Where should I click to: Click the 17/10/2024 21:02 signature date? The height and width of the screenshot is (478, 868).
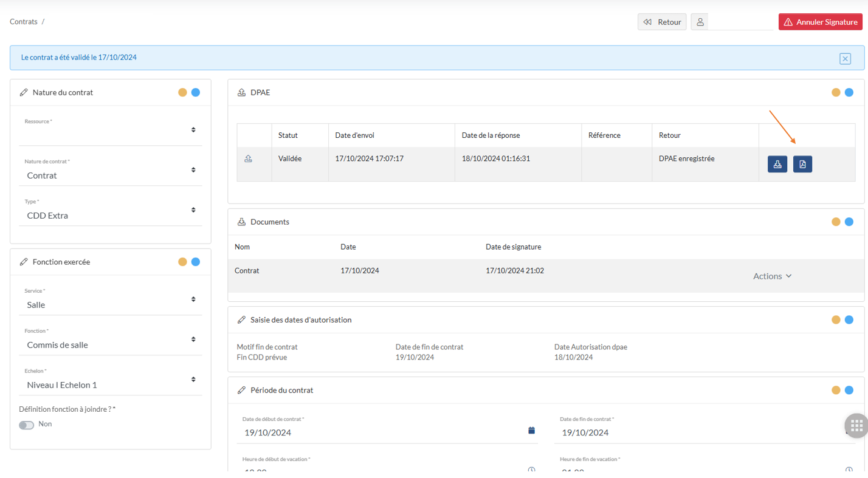click(515, 270)
